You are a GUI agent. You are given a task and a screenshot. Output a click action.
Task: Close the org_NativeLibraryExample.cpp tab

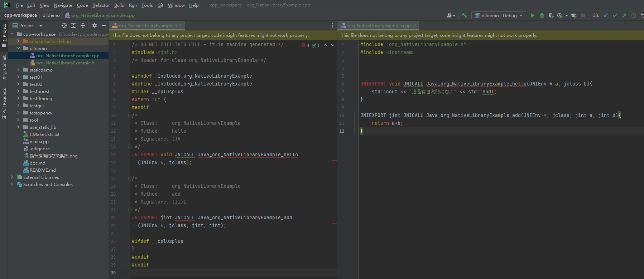pos(415,25)
